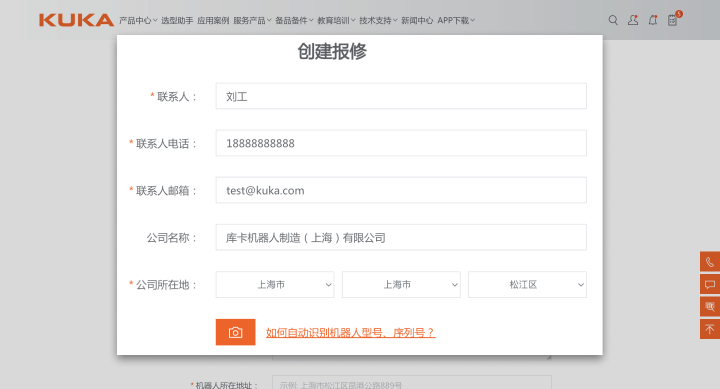Open the middle city dropdown 上海市
This screenshot has height=389, width=720.
401,284
